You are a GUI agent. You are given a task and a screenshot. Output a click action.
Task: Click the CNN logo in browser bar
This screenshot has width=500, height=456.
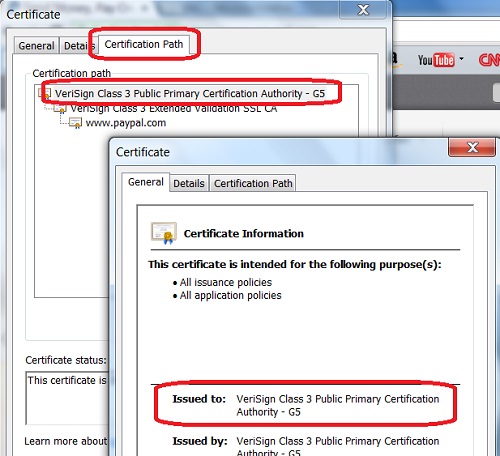point(489,60)
